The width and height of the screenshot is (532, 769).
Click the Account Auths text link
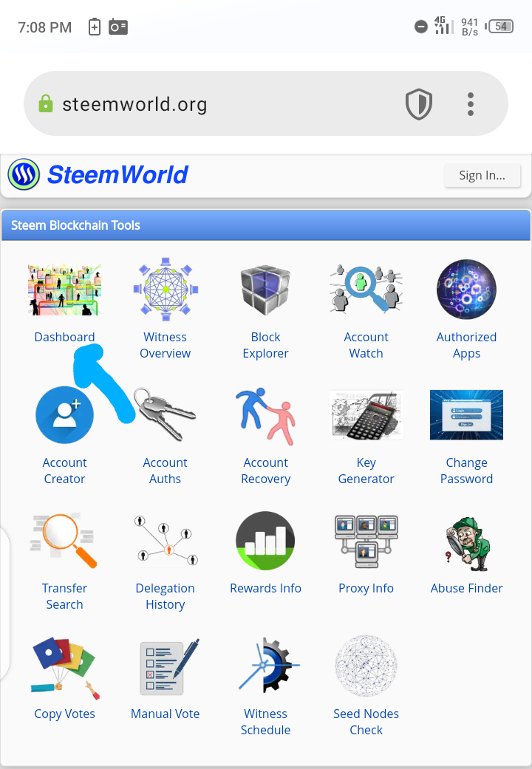166,471
